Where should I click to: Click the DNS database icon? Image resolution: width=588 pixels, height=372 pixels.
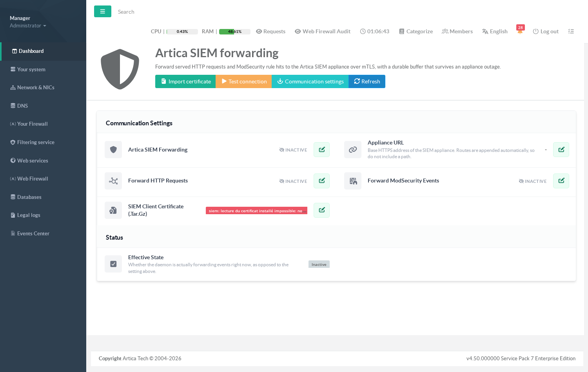[13, 106]
